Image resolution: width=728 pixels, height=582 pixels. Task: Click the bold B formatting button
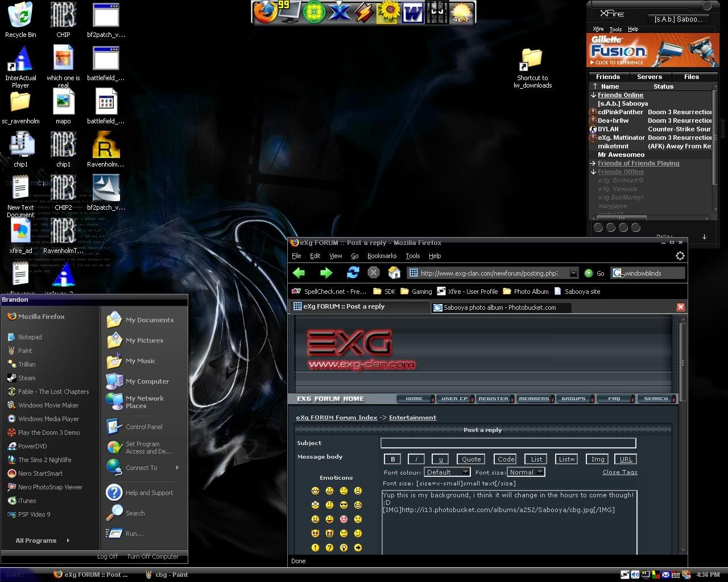click(392, 459)
